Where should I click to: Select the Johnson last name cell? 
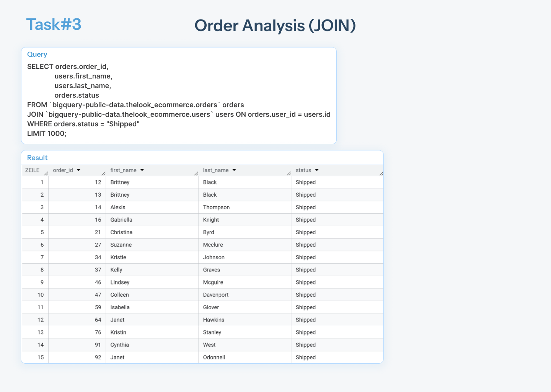click(245, 257)
